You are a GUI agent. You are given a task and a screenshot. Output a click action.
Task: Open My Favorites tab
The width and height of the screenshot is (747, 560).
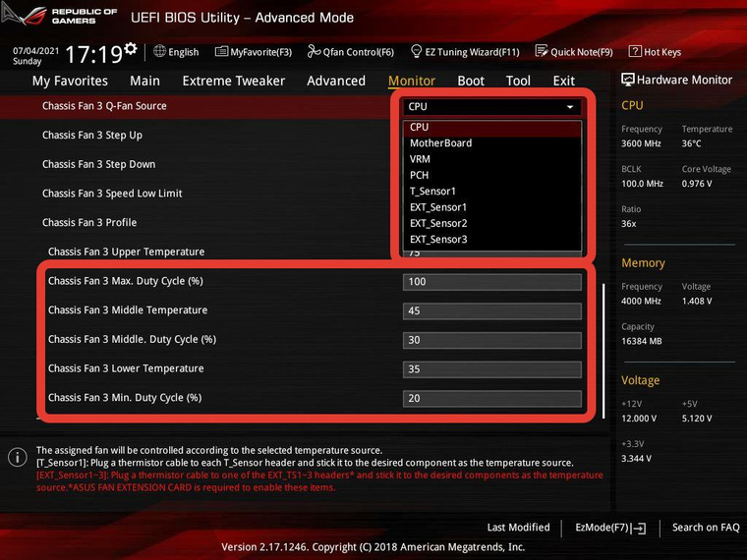70,81
